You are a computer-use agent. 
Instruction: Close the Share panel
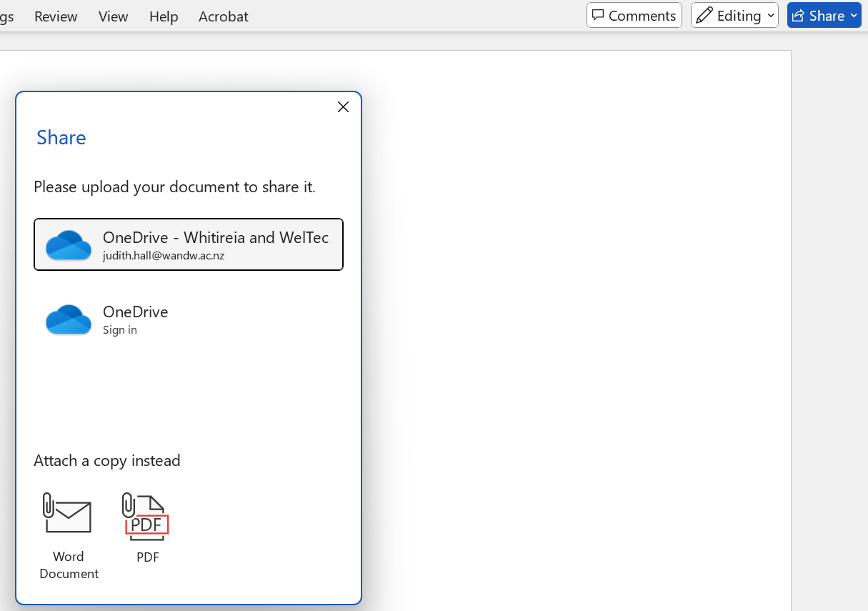point(343,107)
